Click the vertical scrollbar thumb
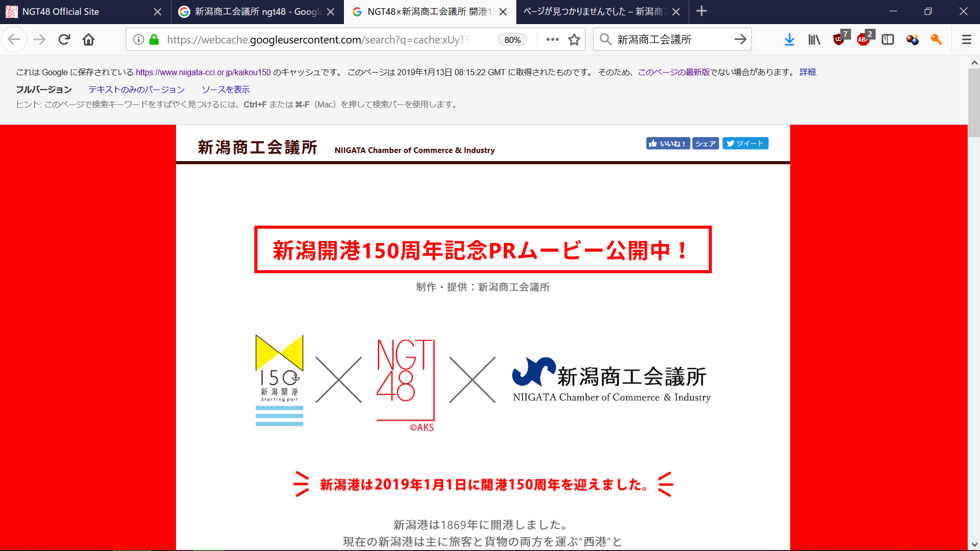 (974, 103)
